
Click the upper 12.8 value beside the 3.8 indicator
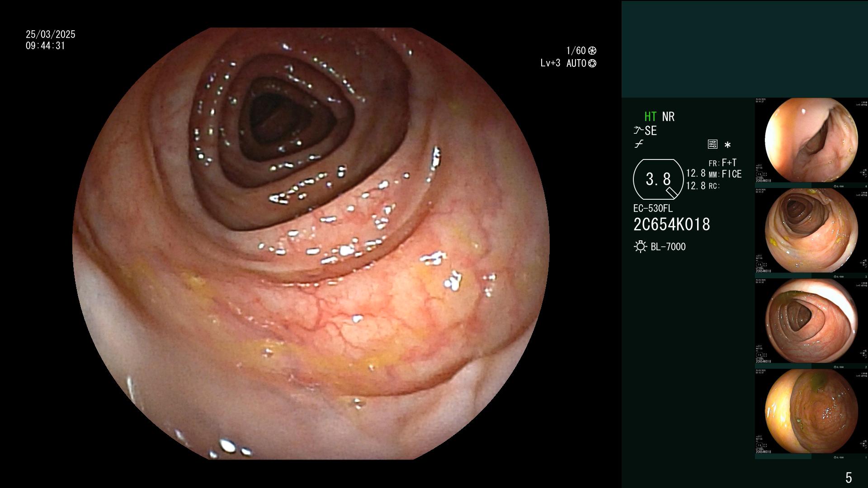[x=696, y=174]
